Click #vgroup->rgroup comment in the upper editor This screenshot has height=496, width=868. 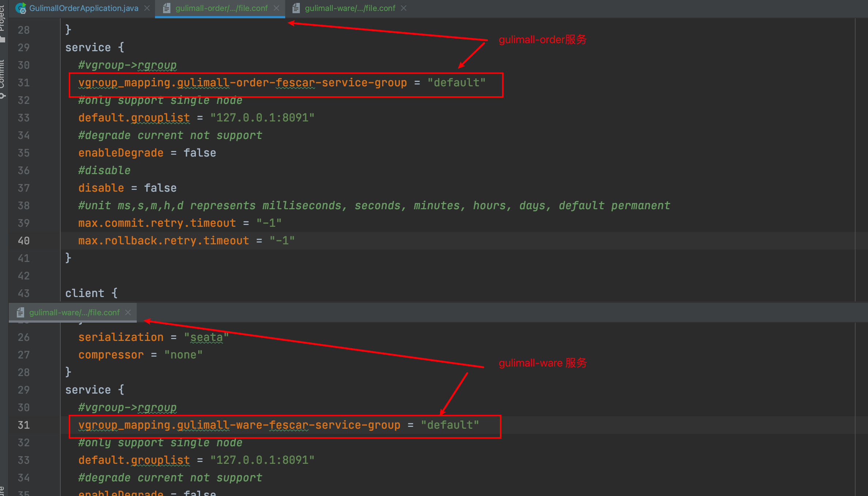(x=127, y=65)
